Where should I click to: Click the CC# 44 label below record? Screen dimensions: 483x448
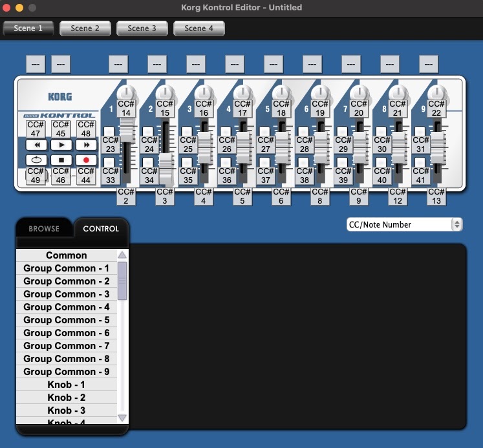point(86,175)
